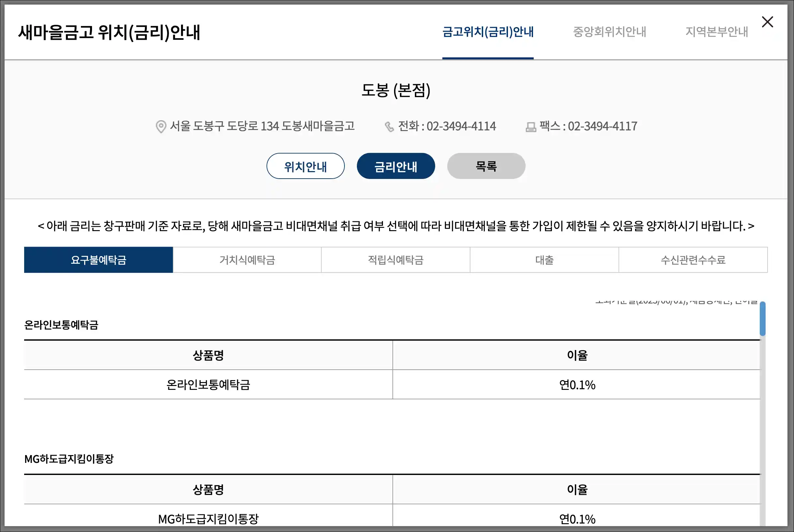Select the 거치식예탁금 tab
The image size is (794, 532).
click(x=247, y=260)
